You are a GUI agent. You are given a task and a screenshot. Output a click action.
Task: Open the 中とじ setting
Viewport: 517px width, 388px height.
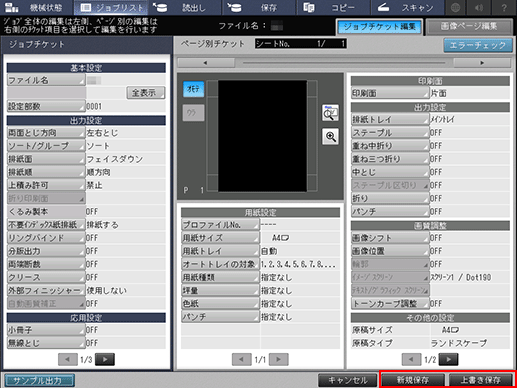click(390, 172)
